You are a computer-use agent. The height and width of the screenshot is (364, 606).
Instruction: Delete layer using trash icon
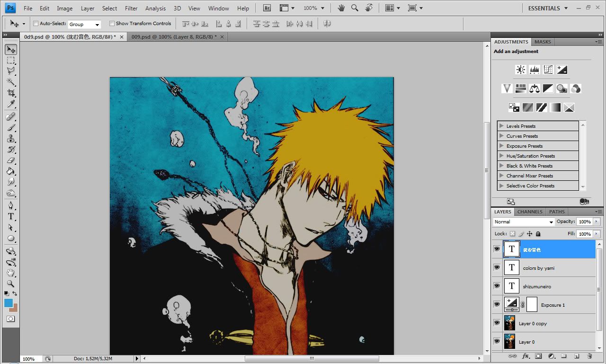(x=589, y=356)
